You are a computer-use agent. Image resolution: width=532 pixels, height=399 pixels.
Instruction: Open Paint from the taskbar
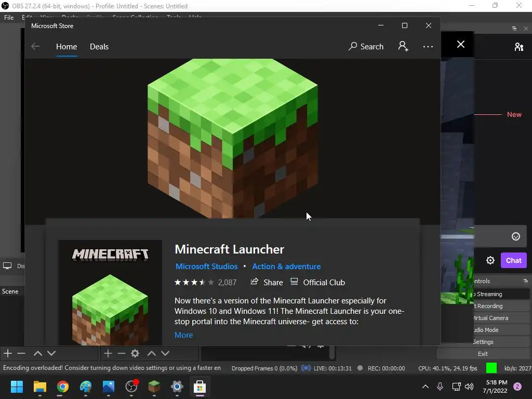coord(86,387)
